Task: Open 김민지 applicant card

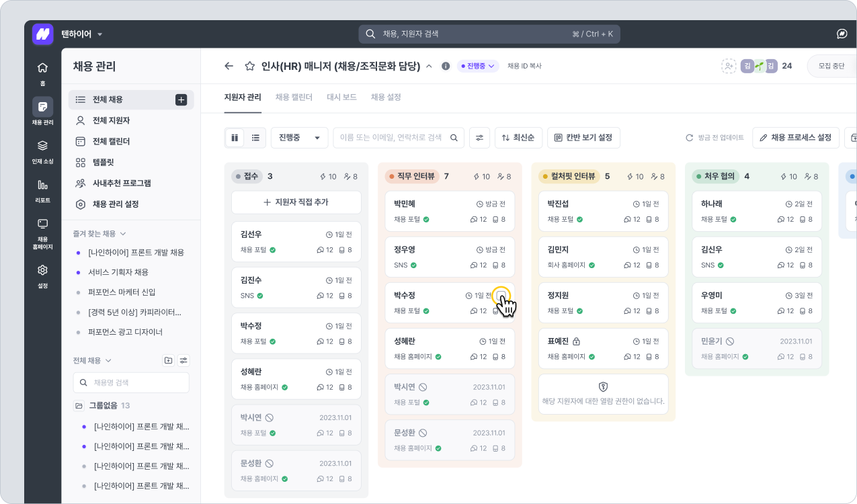Action: [604, 257]
